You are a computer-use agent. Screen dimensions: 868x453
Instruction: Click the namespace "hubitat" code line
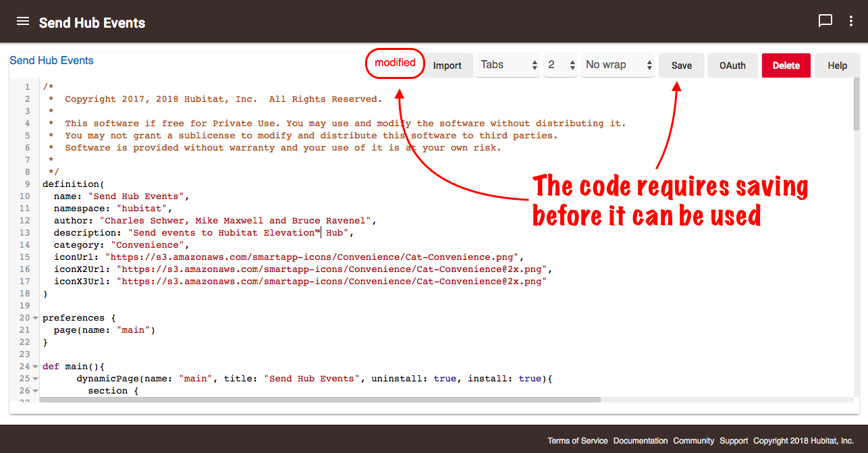[113, 209]
